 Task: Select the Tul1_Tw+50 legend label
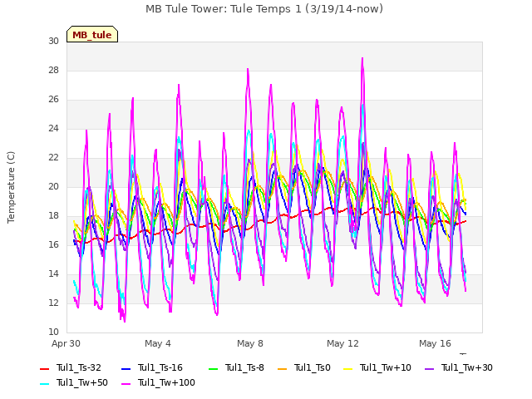[x=82, y=382]
